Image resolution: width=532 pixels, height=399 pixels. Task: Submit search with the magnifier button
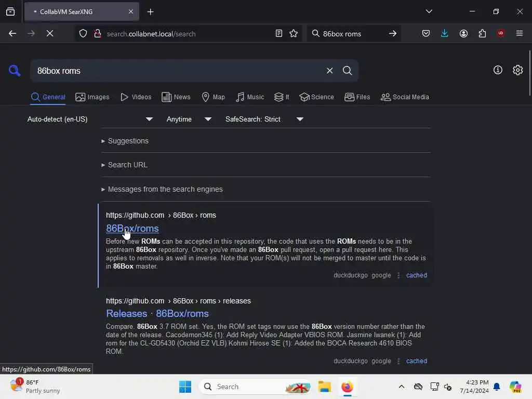point(347,71)
